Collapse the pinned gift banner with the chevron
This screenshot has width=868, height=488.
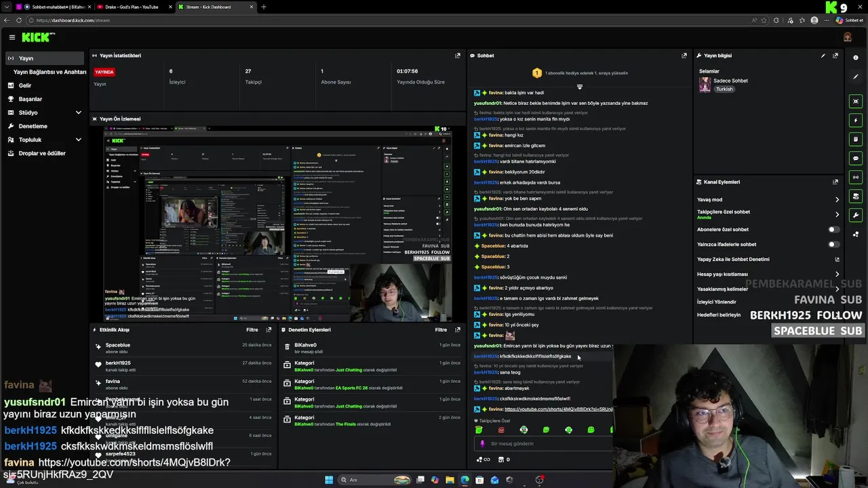579,87
